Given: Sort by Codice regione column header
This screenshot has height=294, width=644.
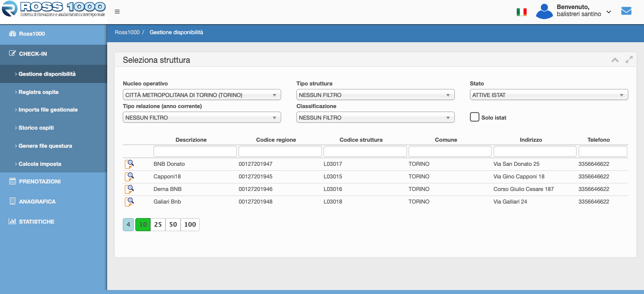Looking at the screenshot, I should [276, 140].
